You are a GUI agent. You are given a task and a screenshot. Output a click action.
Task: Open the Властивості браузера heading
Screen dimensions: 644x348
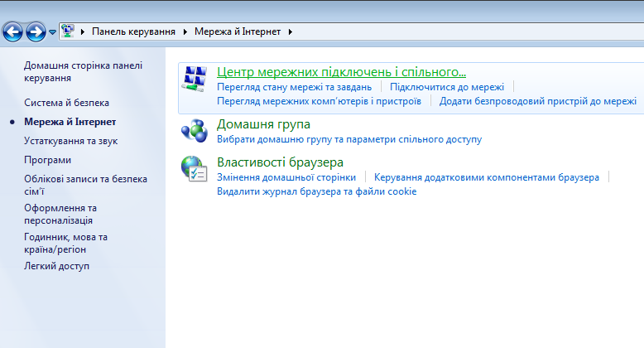click(280, 162)
